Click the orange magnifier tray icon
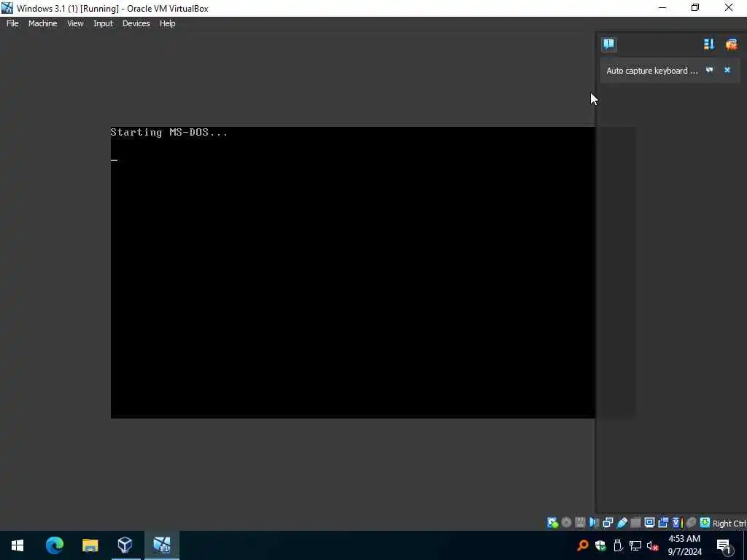This screenshot has height=560, width=747. [x=583, y=545]
